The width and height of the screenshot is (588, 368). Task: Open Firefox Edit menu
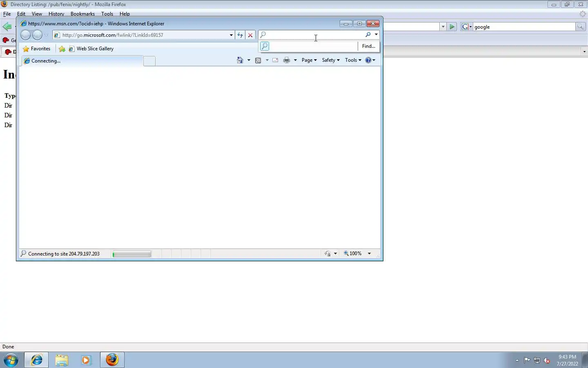21,13
